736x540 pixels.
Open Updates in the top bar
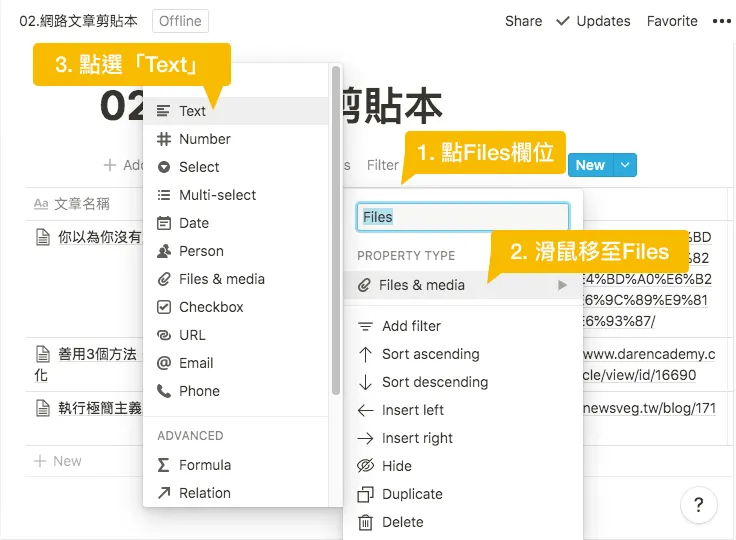593,21
